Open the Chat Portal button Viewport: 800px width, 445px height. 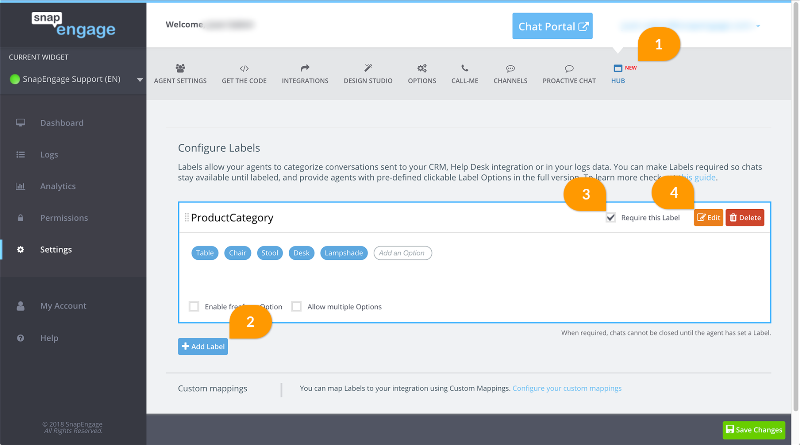[x=553, y=26]
